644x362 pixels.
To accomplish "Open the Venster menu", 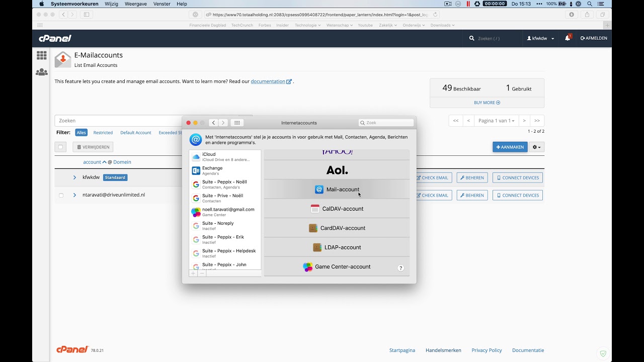I will pos(162,4).
